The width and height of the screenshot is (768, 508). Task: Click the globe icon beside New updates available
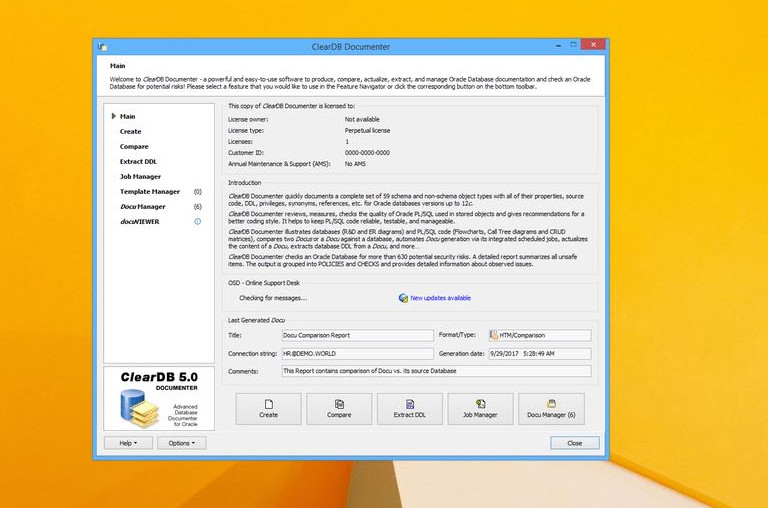[x=403, y=298]
